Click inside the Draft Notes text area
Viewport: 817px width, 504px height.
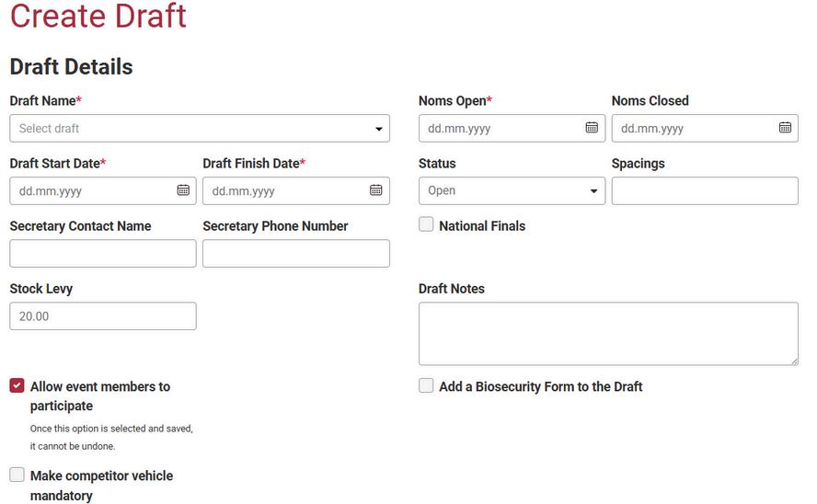608,334
